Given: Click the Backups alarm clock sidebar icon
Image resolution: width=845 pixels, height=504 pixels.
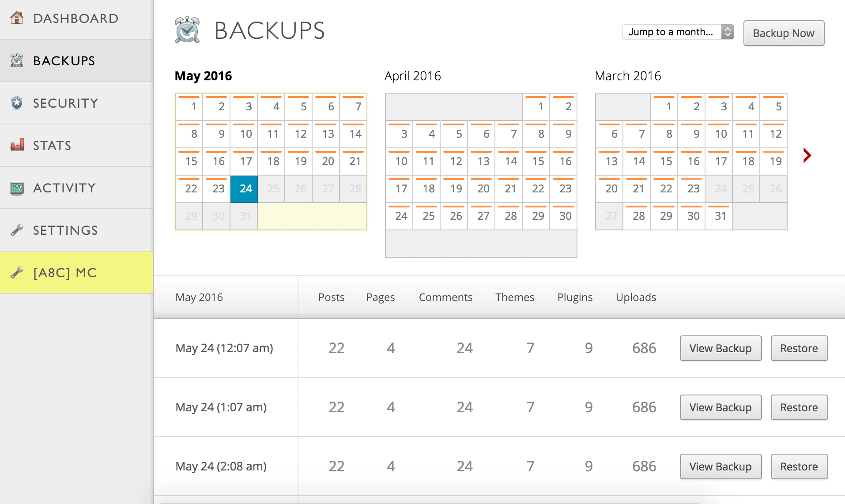Looking at the screenshot, I should pos(17,60).
